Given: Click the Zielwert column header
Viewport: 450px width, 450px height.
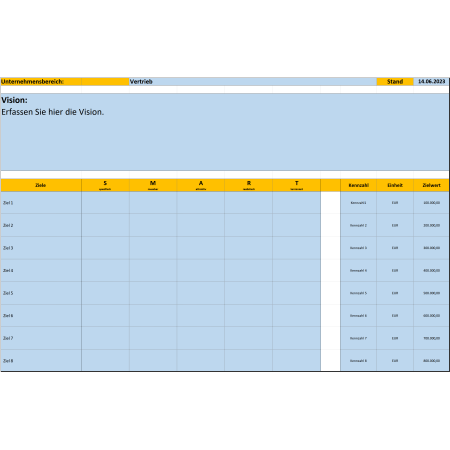Looking at the screenshot, I should tap(431, 185).
